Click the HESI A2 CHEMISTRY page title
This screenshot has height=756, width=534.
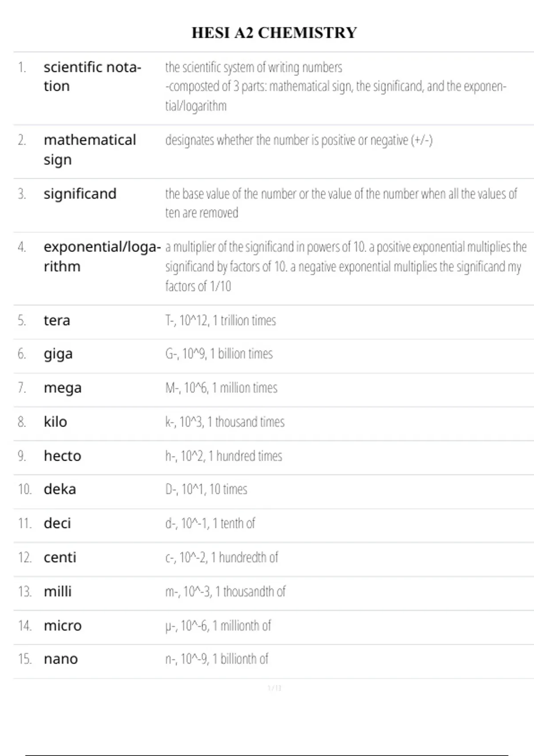tap(274, 33)
